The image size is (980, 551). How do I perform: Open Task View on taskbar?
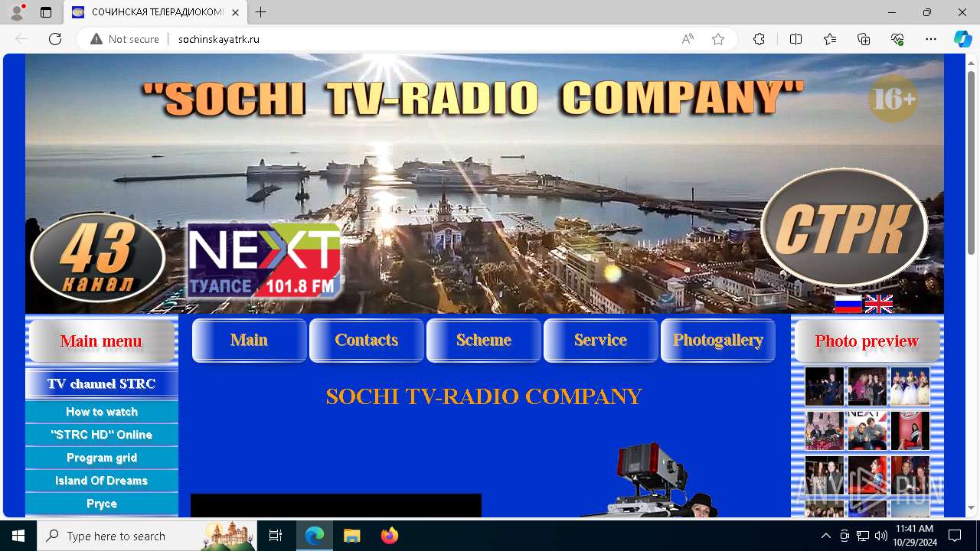tap(276, 536)
